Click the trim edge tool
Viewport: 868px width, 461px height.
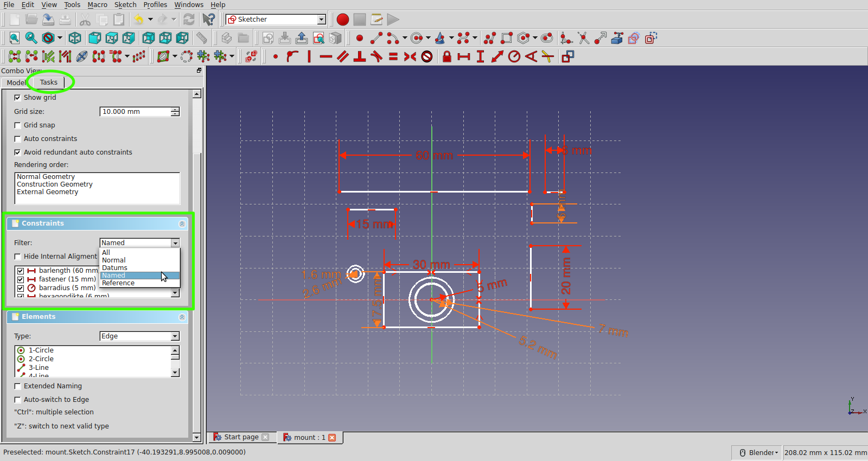click(583, 38)
